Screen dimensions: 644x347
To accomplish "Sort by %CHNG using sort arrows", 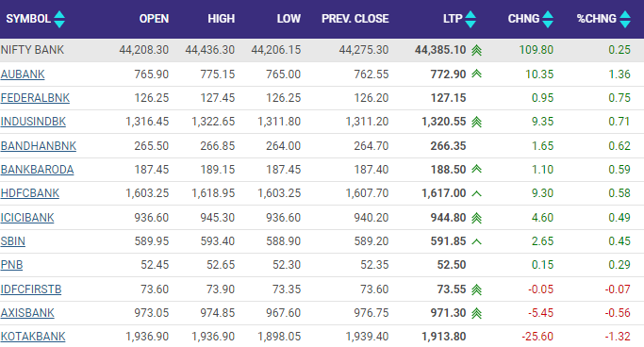I will click(625, 19).
